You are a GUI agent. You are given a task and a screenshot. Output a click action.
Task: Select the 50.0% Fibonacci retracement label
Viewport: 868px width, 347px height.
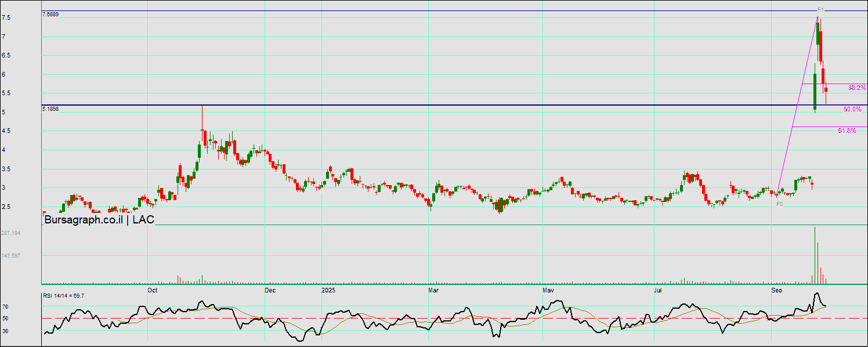pos(852,109)
